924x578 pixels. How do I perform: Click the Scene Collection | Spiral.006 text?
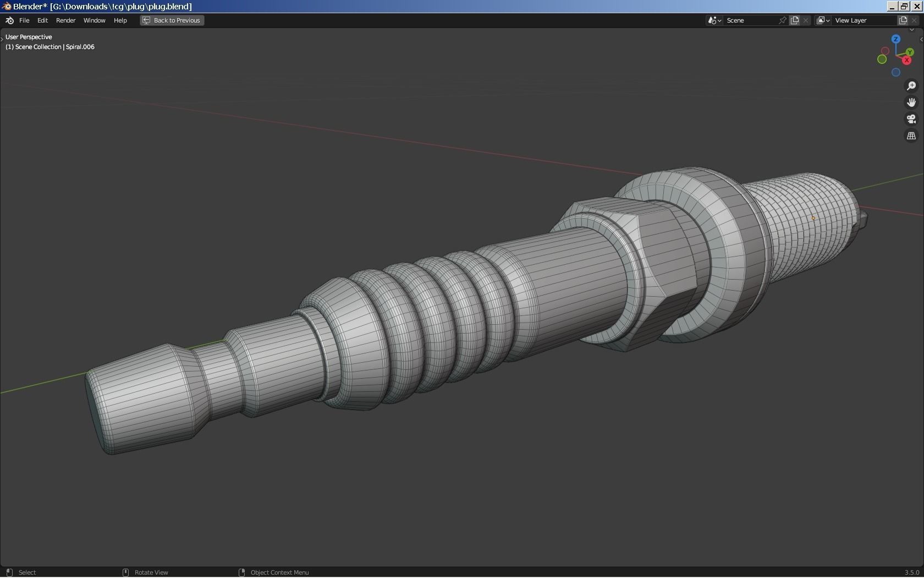click(x=55, y=47)
